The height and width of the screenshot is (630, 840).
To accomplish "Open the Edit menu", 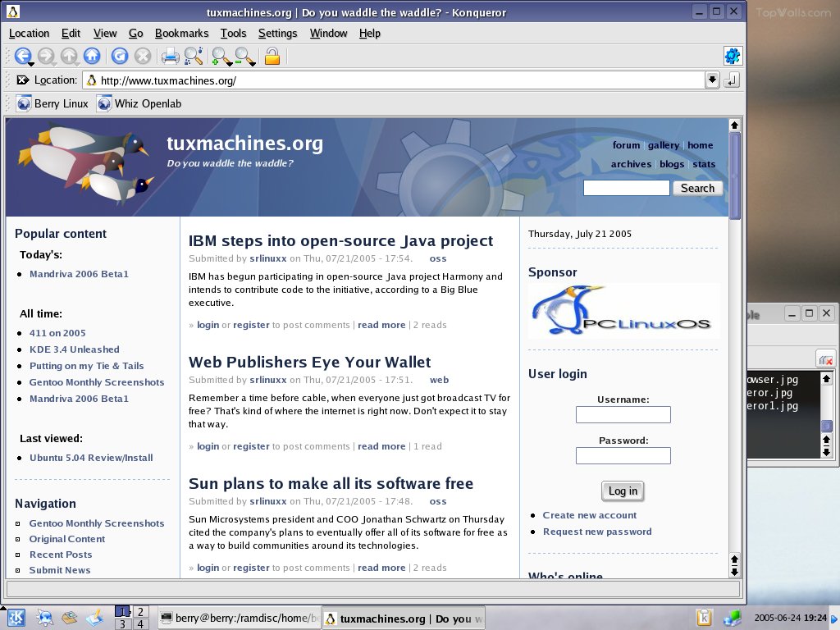I will 71,33.
